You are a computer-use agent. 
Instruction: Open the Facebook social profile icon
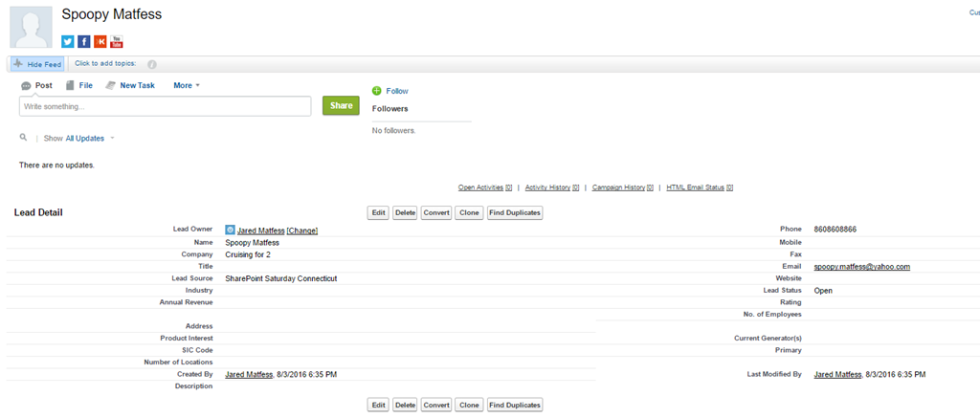pos(84,42)
